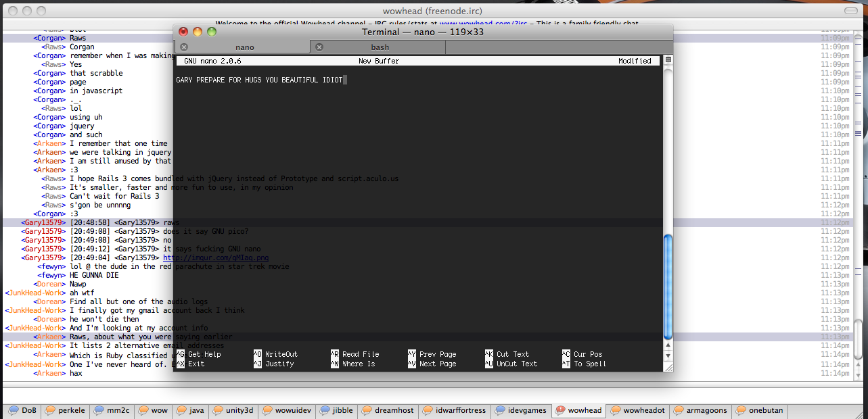The height and width of the screenshot is (419, 868).
Task: Click the 'HE GUNNA DIE' chat message
Action: 94,275
